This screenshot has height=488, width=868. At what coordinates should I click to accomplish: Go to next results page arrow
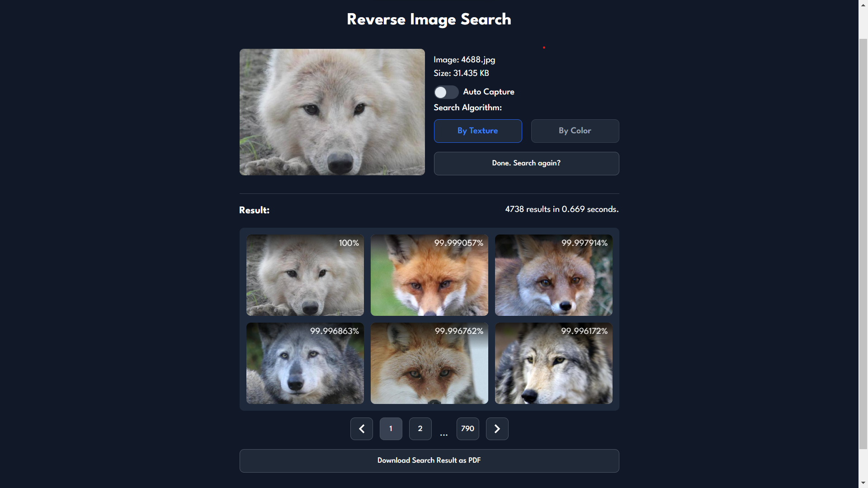497,429
